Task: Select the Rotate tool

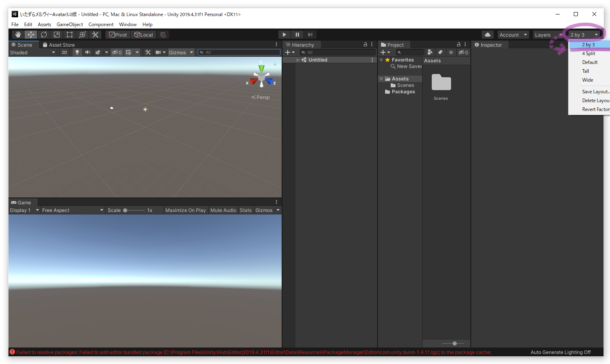Action: click(x=44, y=35)
